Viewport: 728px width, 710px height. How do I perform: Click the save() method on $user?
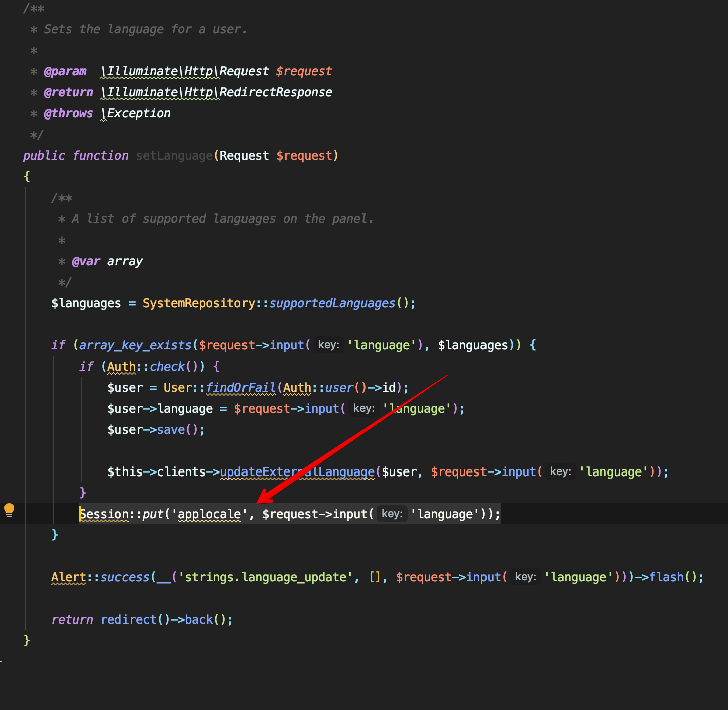pyautogui.click(x=171, y=430)
